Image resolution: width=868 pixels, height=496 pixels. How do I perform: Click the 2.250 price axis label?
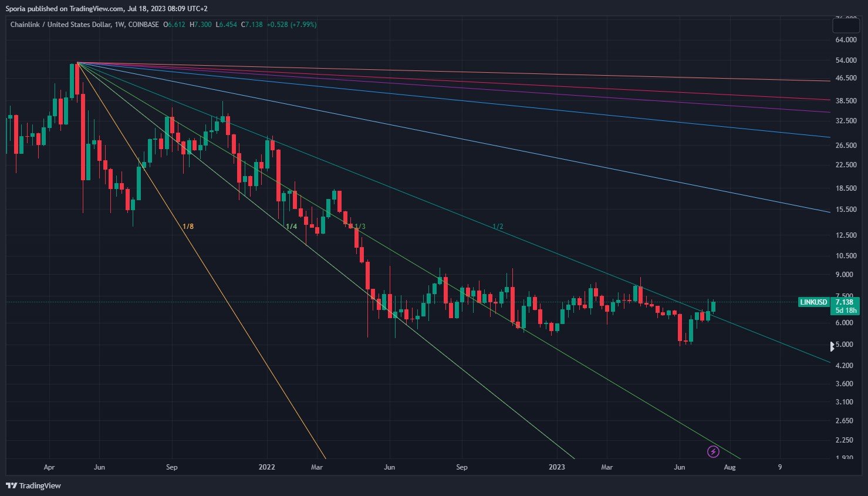[x=844, y=440]
